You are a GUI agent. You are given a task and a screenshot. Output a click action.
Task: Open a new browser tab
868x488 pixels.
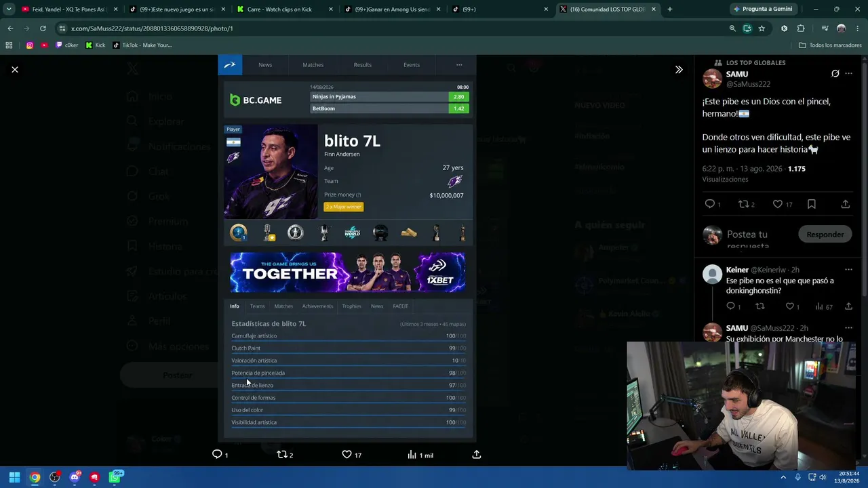(670, 9)
